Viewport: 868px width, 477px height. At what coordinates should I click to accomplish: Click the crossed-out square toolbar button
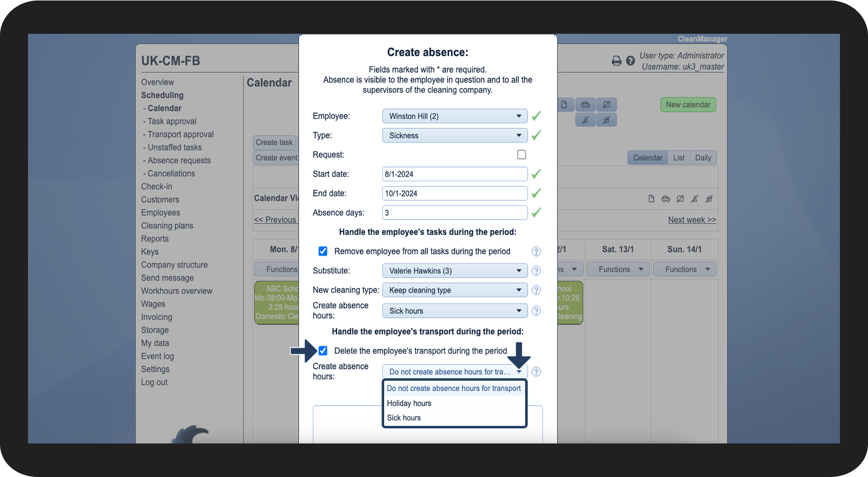point(607,105)
